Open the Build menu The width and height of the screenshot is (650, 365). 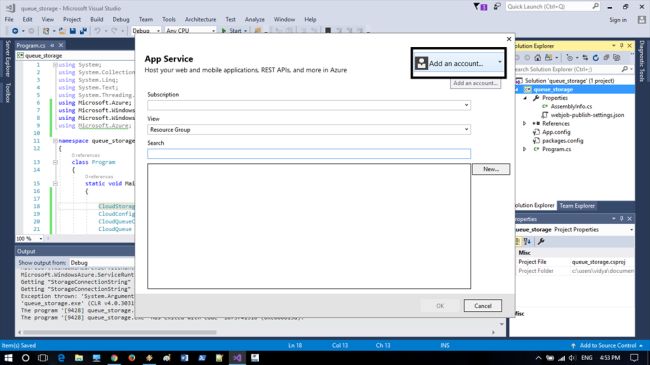coord(97,19)
